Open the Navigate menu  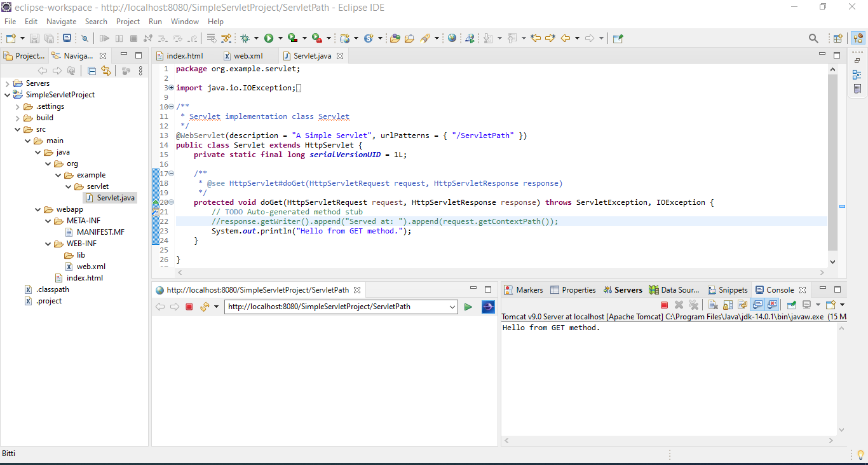click(61, 21)
